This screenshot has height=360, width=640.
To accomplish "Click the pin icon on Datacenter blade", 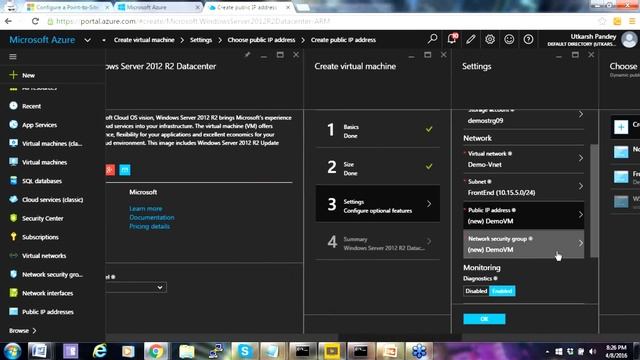I will 247,55.
